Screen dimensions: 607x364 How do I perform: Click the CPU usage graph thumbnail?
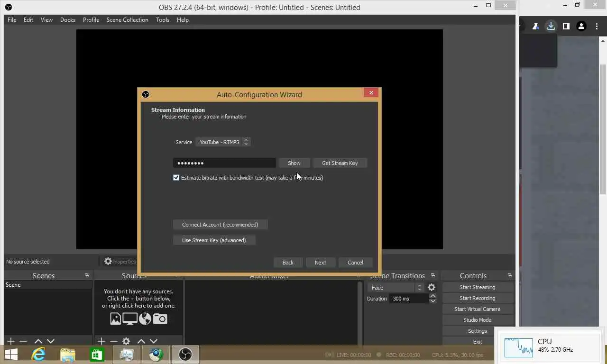point(519,347)
